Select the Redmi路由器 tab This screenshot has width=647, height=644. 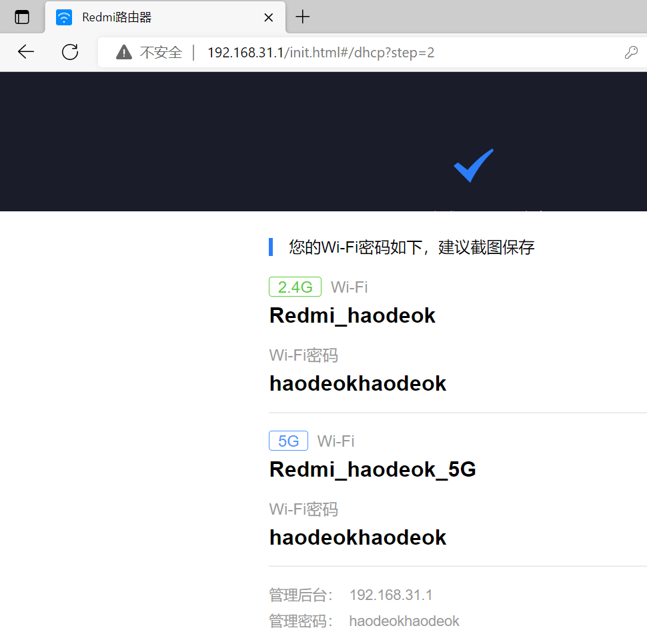(165, 17)
